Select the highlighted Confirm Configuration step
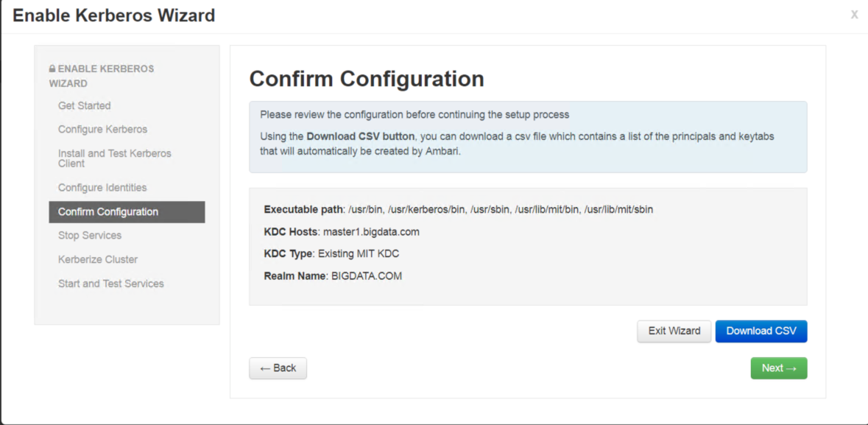This screenshot has width=868, height=425. [x=107, y=211]
